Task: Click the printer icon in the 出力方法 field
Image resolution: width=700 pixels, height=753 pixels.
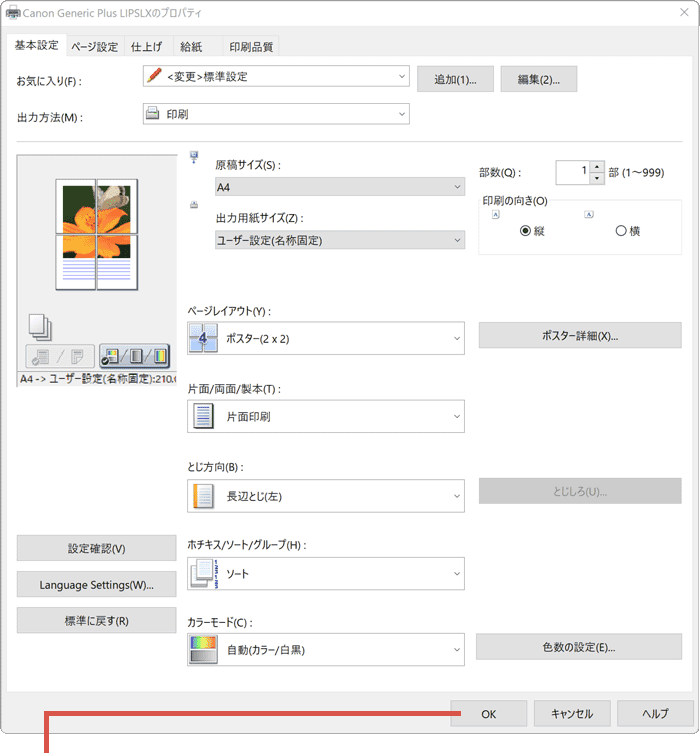Action: (x=153, y=113)
